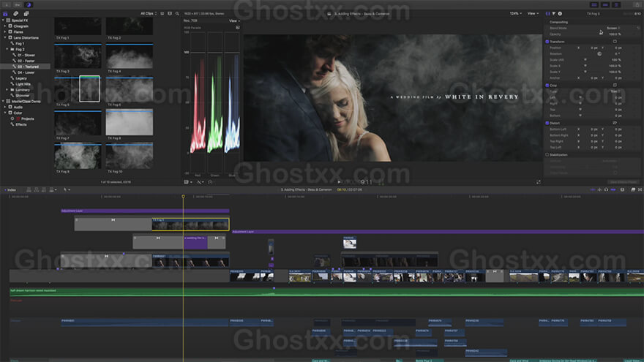Select the TX Fog 5 clip in timeline
The width and height of the screenshot is (644, 362).
[190, 224]
